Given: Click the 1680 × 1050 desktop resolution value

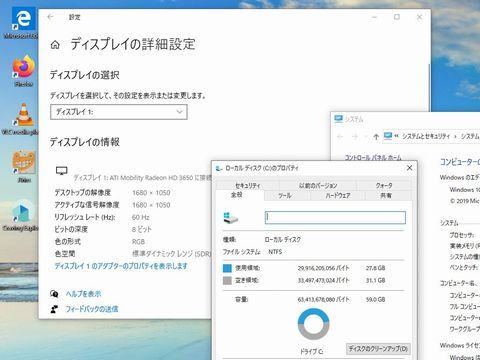Looking at the screenshot, I should pos(151,193).
